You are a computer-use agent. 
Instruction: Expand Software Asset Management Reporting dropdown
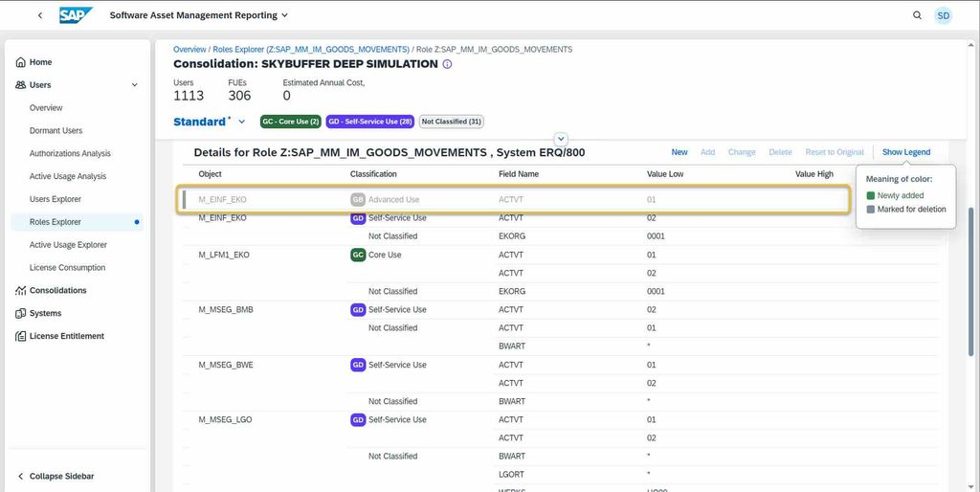point(285,15)
